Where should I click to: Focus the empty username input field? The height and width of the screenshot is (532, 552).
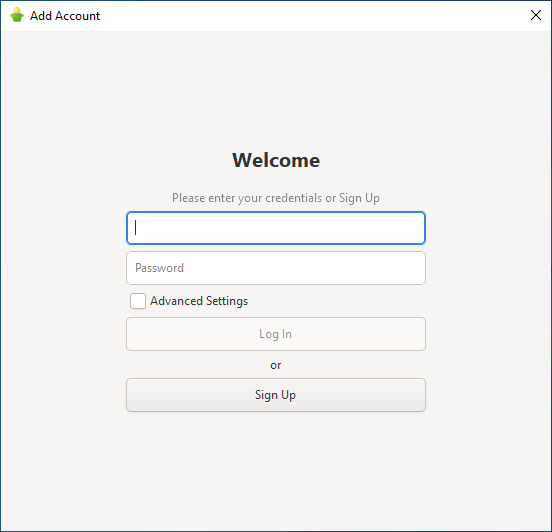pos(276,228)
